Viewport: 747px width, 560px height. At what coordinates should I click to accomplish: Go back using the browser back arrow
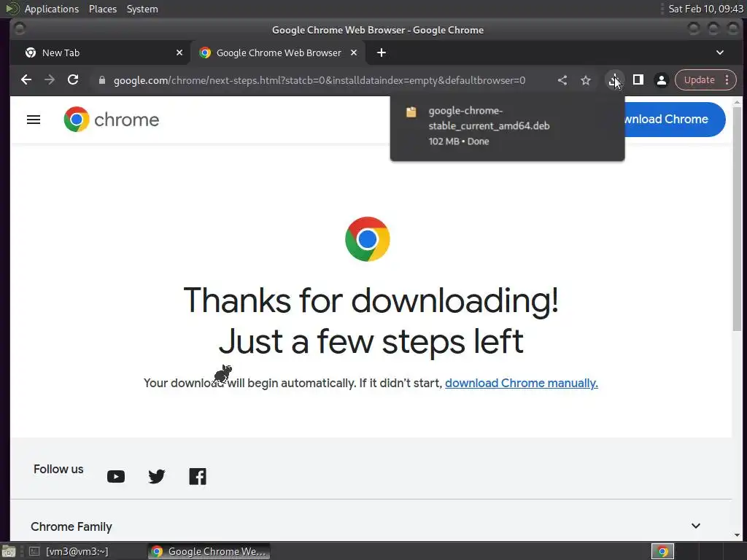coord(26,80)
